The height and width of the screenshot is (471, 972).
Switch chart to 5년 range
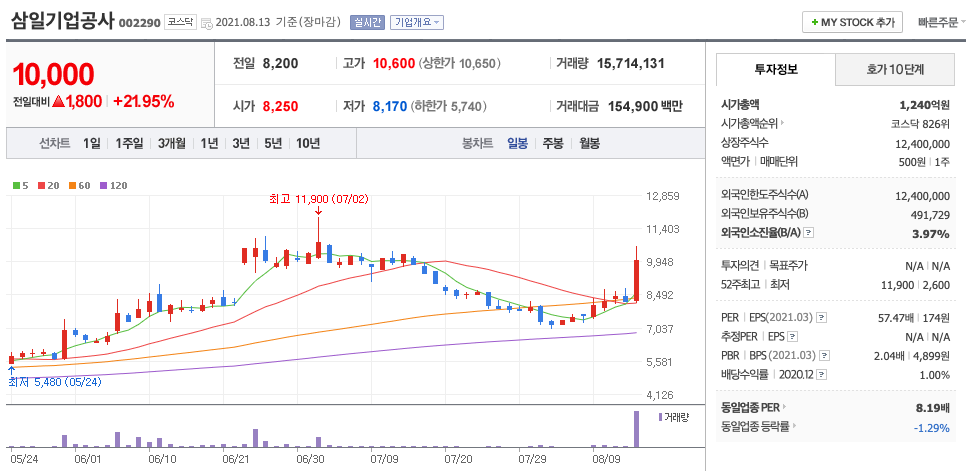[273, 144]
